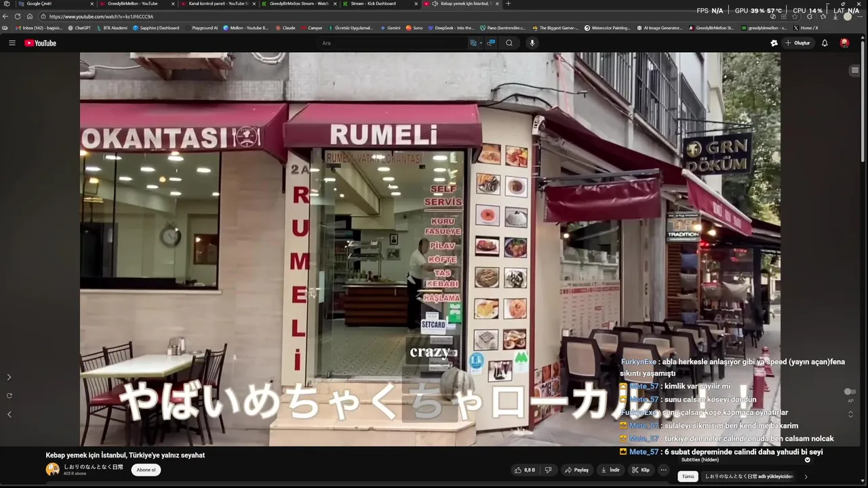Select the 'adlı yükleyiciden' filter chip

click(749, 476)
